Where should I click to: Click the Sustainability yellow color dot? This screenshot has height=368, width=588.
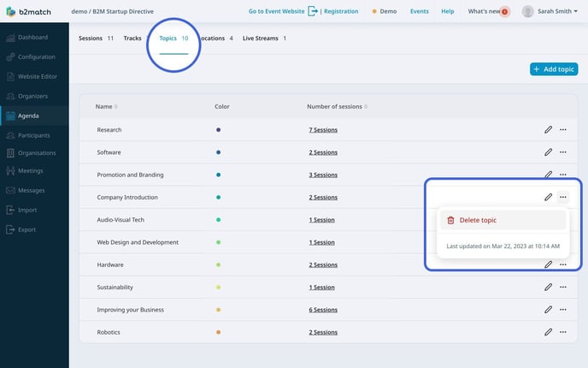(218, 288)
